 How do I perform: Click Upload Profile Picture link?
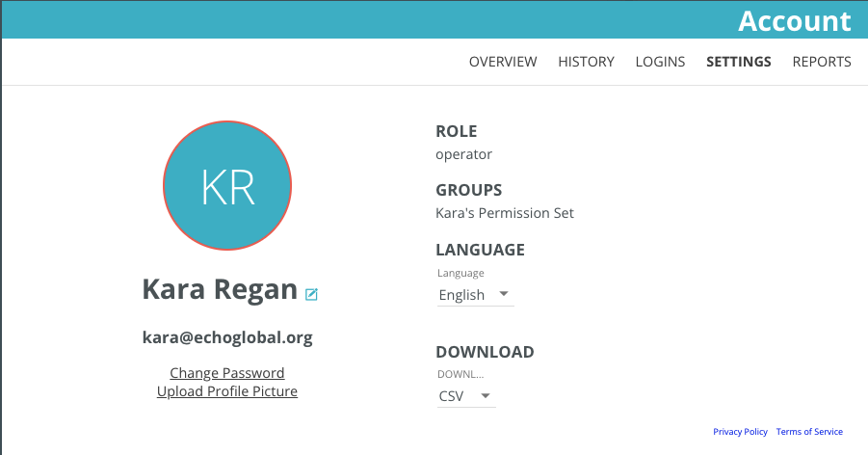coord(227,391)
